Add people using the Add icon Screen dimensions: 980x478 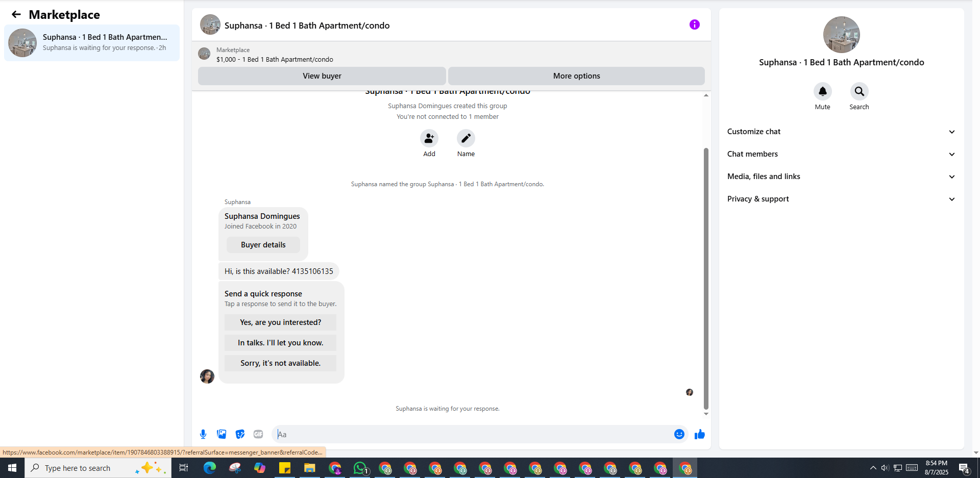coord(429,138)
